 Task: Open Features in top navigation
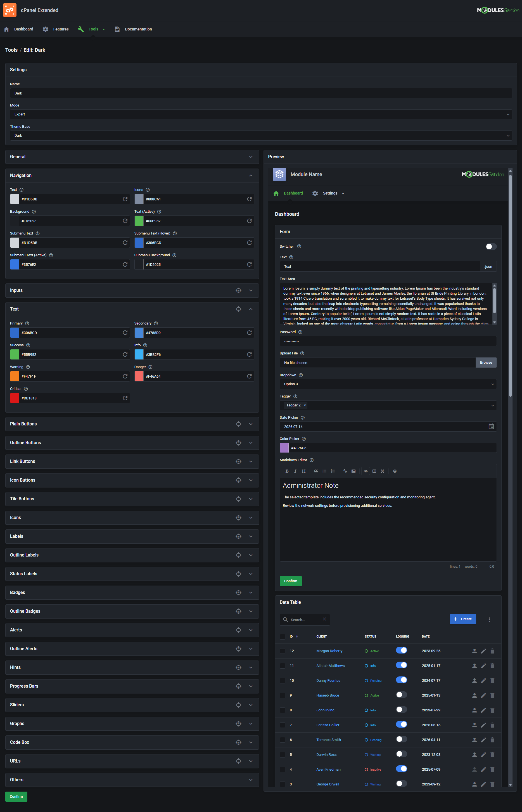point(56,29)
